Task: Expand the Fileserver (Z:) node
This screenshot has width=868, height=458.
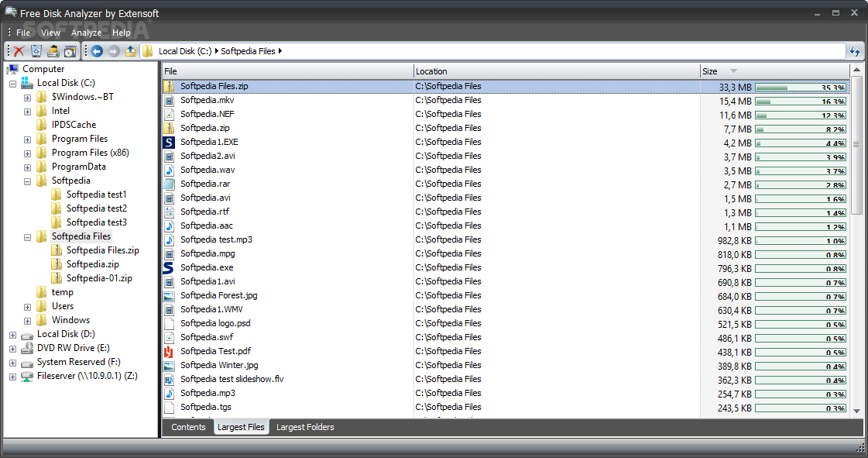Action: 12,377
